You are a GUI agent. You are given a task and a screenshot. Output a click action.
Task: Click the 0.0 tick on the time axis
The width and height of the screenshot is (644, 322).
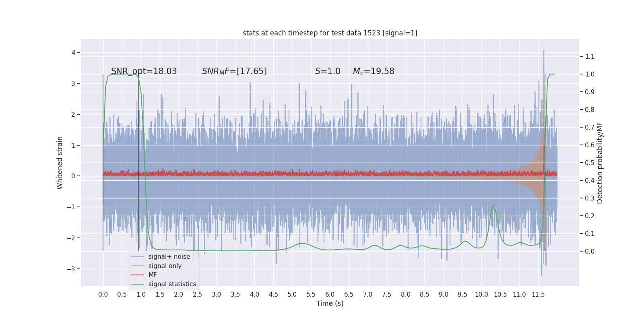pyautogui.click(x=103, y=294)
